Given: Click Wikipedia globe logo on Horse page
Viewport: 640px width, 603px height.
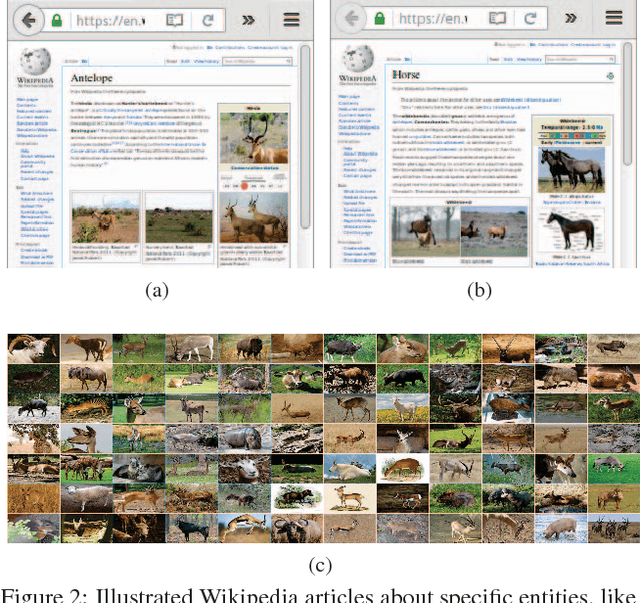Looking at the screenshot, I should [x=358, y=58].
